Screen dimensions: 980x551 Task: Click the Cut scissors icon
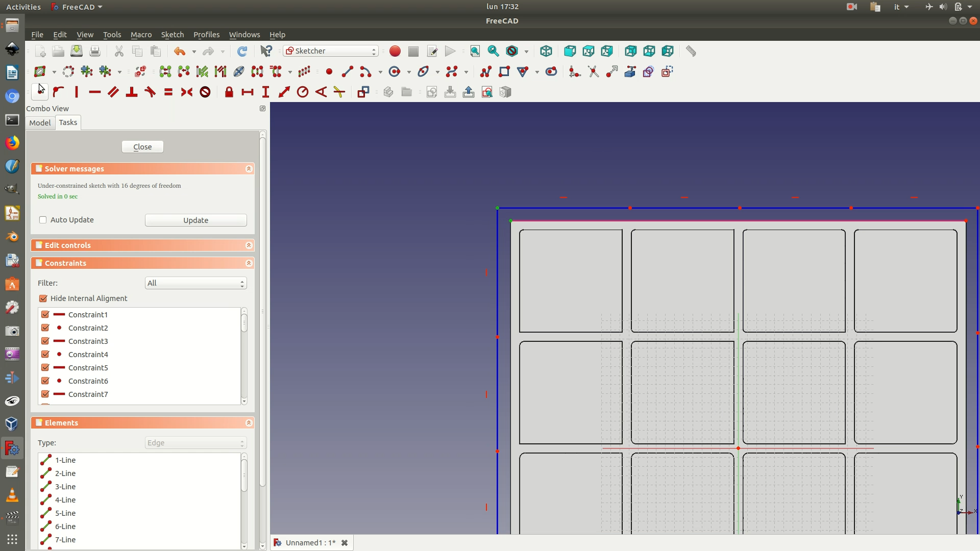tap(119, 51)
